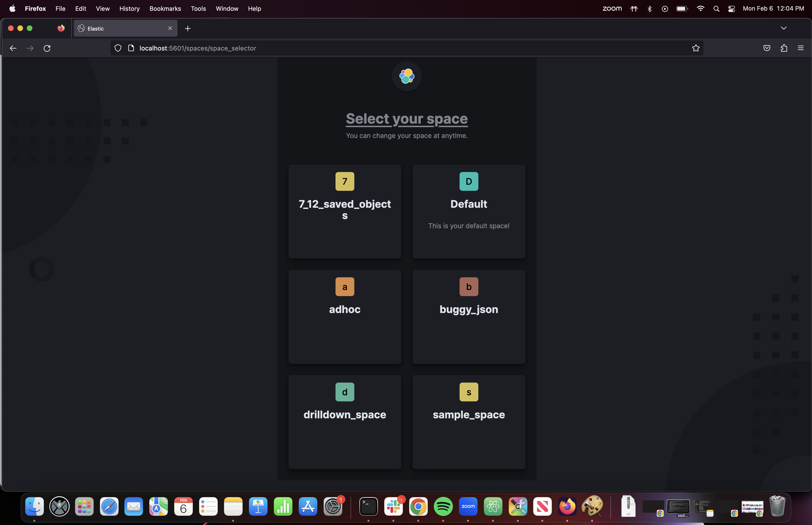The width and height of the screenshot is (812, 525).
Task: Click the yellow 7 avatar of 7_12_saved_objects
Action: click(x=344, y=181)
